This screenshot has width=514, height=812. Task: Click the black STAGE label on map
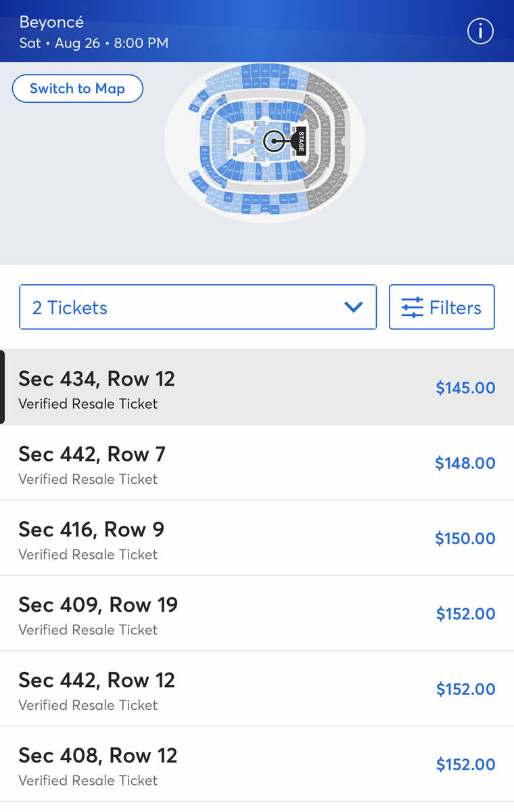301,141
